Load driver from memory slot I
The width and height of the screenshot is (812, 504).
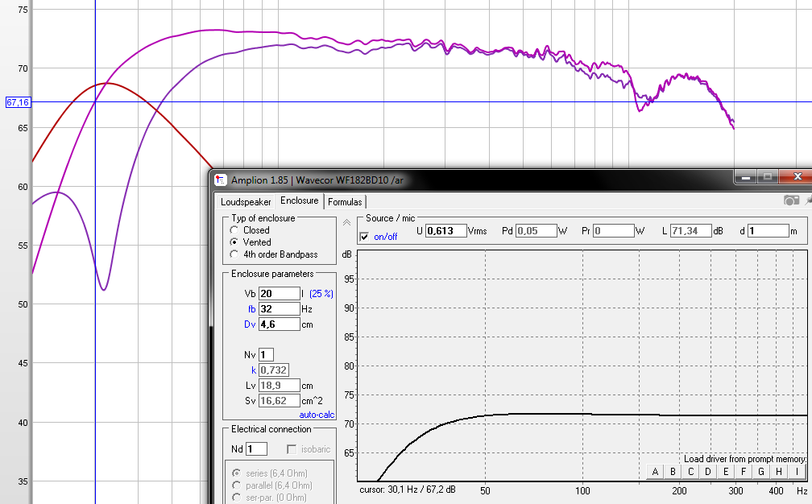click(797, 472)
